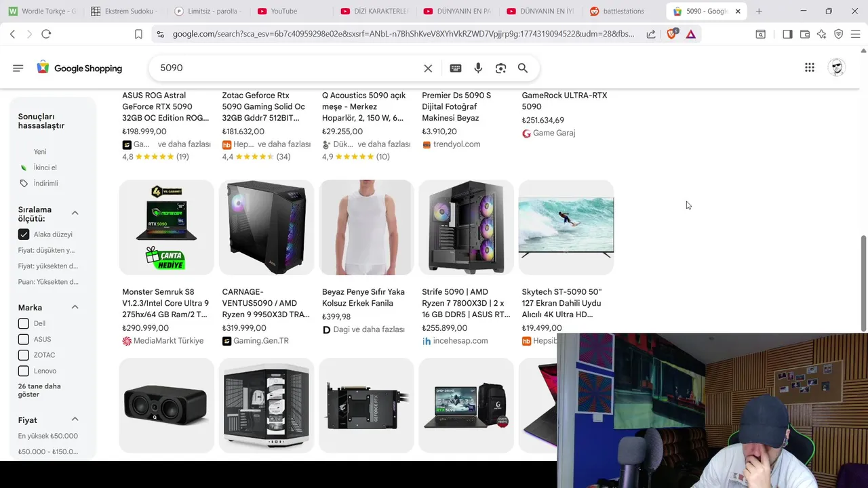Close the 5090 Google tab
This screenshot has width=868, height=488.
point(738,11)
